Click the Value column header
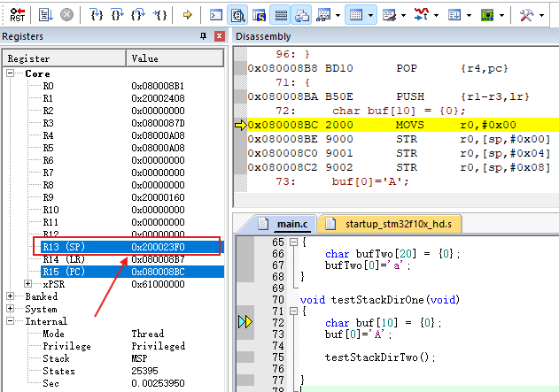The width and height of the screenshot is (559, 392). pyautogui.click(x=175, y=58)
